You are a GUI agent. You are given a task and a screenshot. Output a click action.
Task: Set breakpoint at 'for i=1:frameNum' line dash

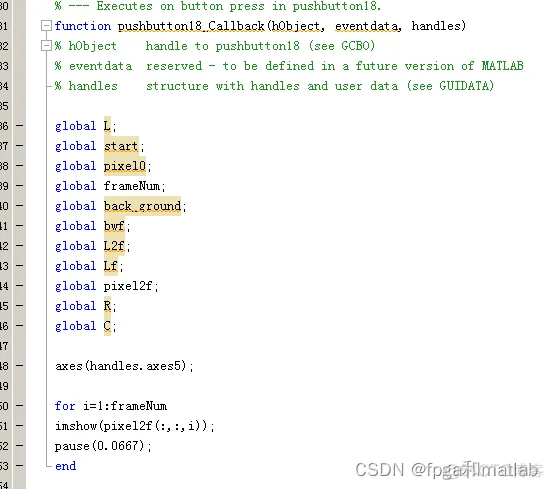pyautogui.click(x=20, y=406)
